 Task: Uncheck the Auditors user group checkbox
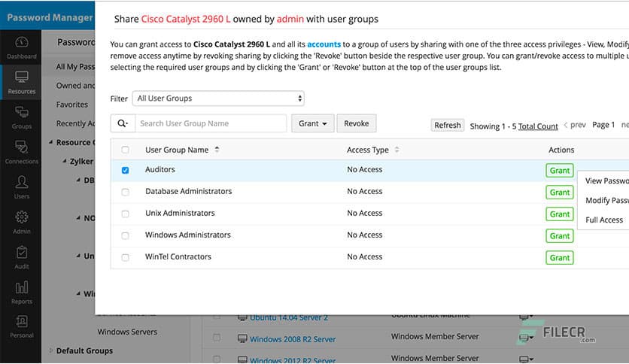125,171
